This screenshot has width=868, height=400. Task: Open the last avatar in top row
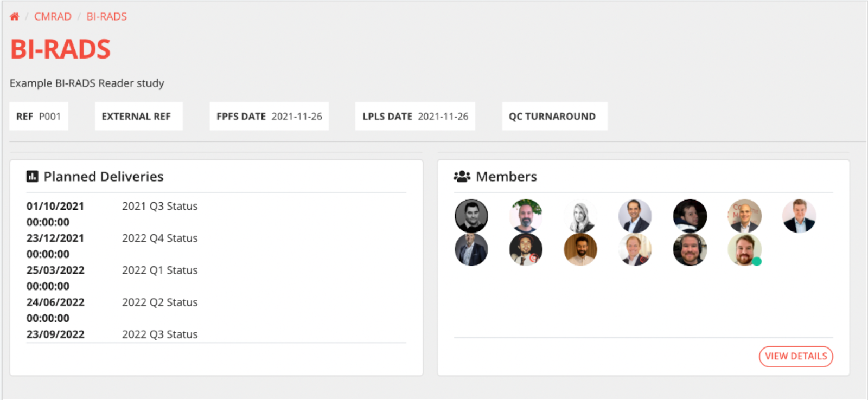[799, 216]
